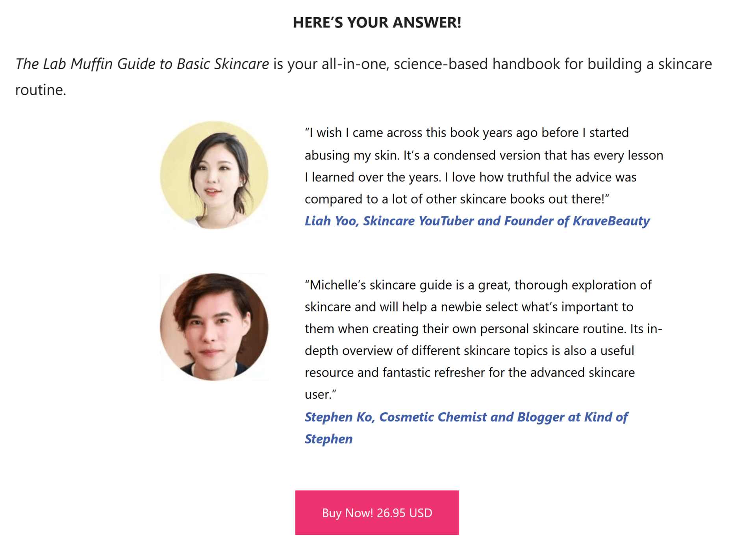Viewport: 756px width, 552px height.
Task: Click "KraveBeauty" in Liah Yoo's link
Action: coord(611,221)
